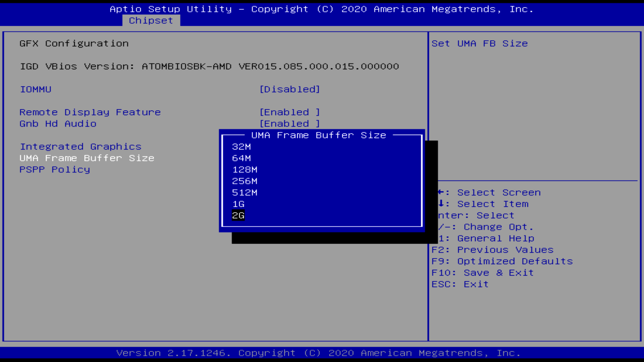Click the UMA Frame Buffer Size popup title
Viewport: 644px width, 362px height.
click(318, 135)
